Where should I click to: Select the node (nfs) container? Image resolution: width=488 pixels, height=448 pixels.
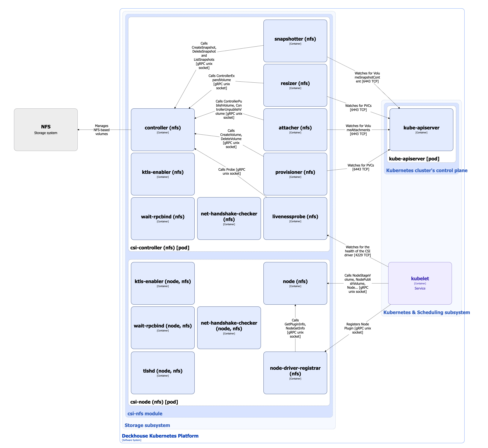pos(295,283)
